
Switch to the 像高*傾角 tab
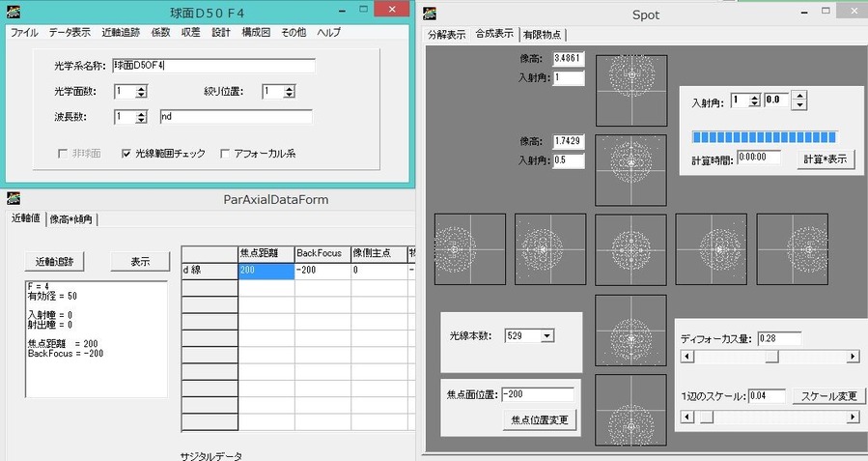70,219
